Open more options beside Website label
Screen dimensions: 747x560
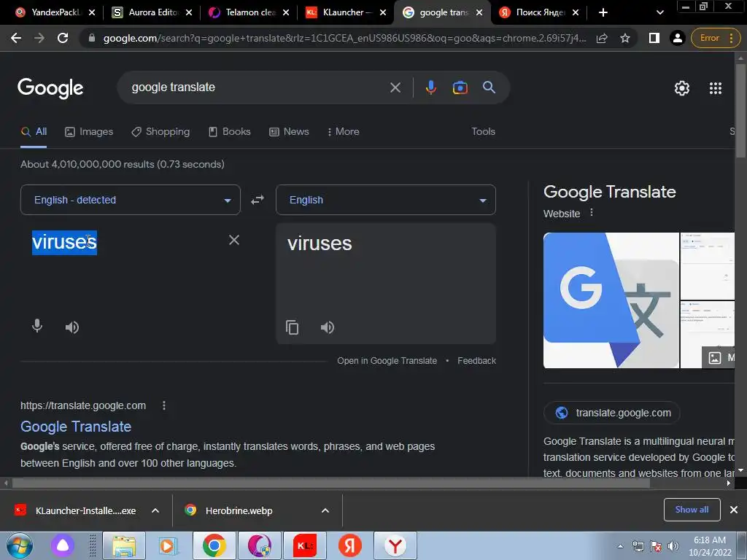point(591,212)
